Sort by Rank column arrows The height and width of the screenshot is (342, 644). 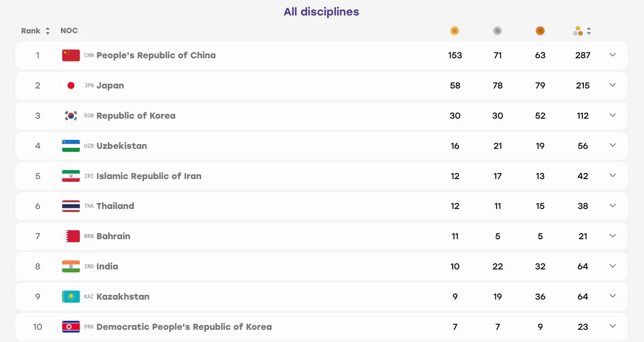point(47,31)
